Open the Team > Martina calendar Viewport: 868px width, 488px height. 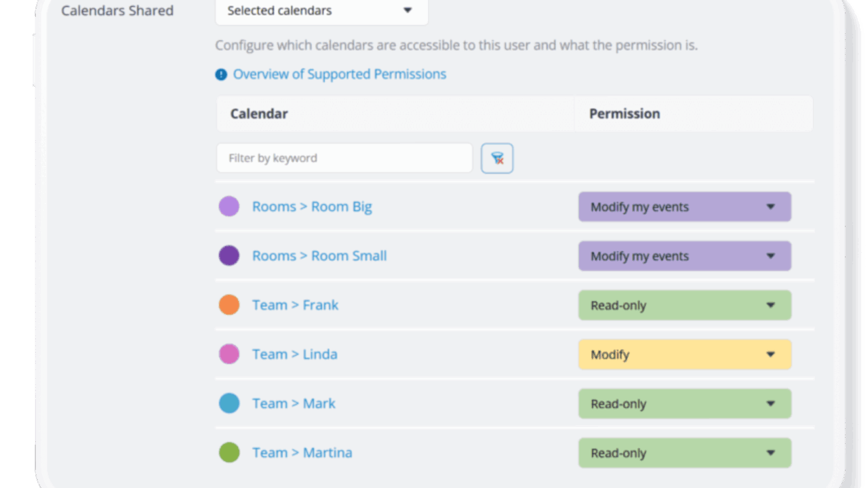coord(302,452)
